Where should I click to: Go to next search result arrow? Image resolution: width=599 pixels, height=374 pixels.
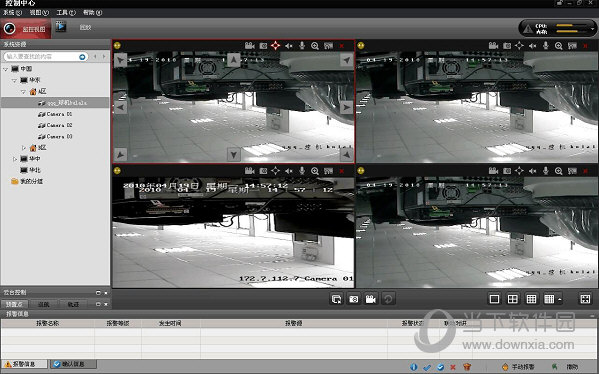point(104,57)
